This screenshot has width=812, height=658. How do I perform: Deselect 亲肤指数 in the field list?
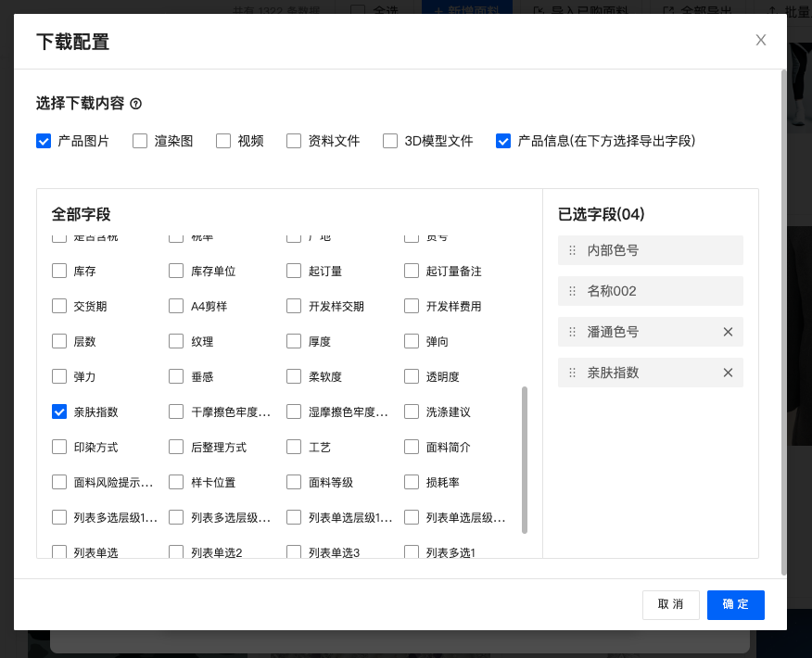click(x=59, y=411)
